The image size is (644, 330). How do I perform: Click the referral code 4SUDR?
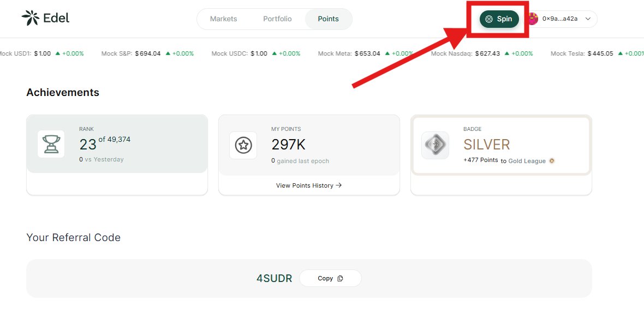coord(275,278)
